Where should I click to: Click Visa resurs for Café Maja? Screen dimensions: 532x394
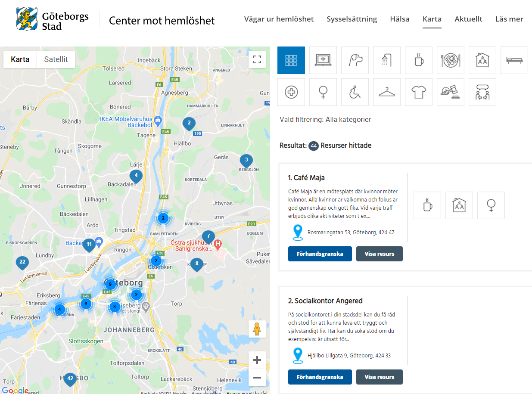380,254
